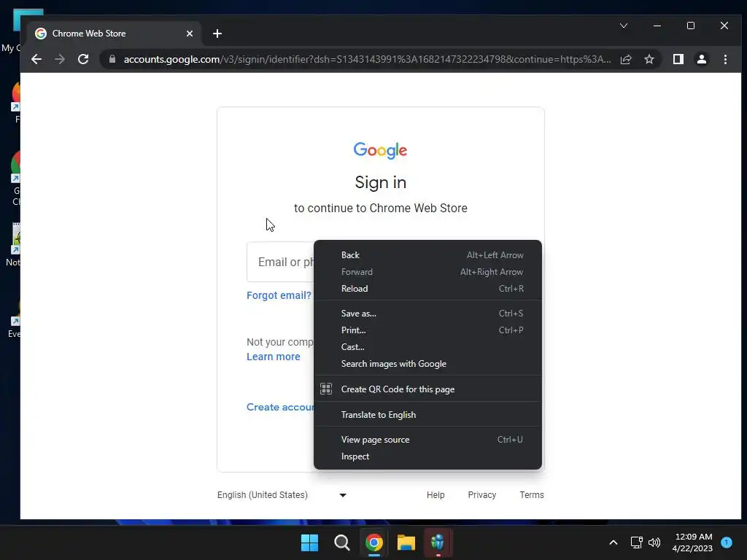Bookmark this tab with the star icon
This screenshot has height=560, width=747.
[649, 59]
